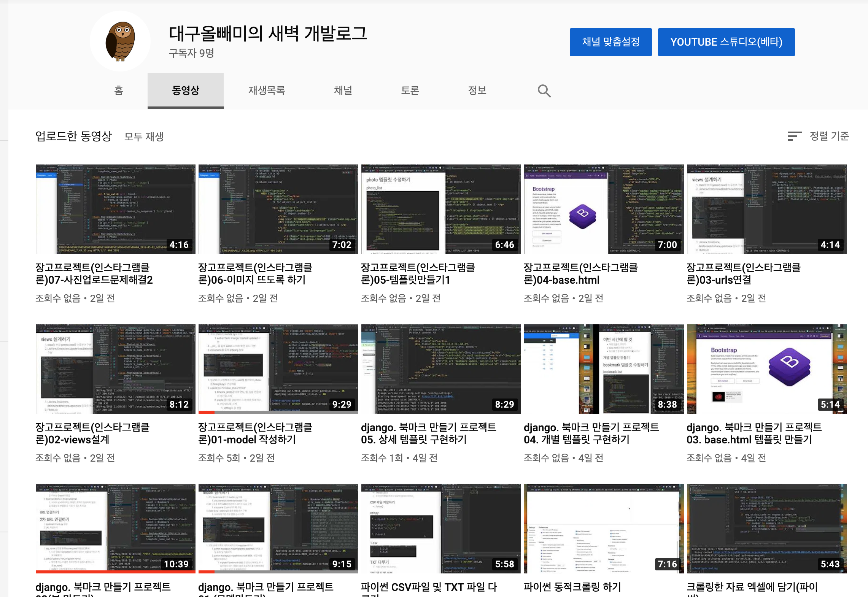This screenshot has width=868, height=597.
Task: Open the 04-base.html video thumbnail with Bootstrap logo
Action: [x=604, y=209]
